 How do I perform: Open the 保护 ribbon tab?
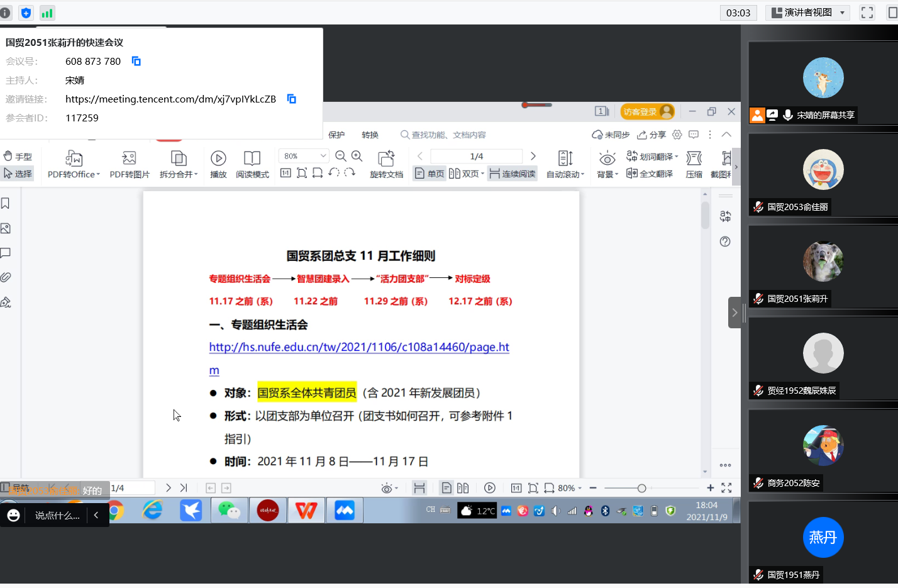click(x=336, y=135)
